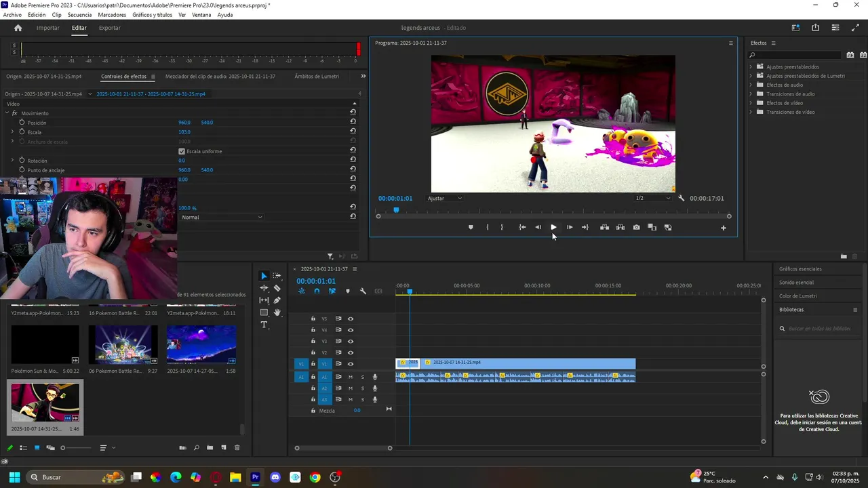Play the sequence in Program monitor

(x=553, y=227)
